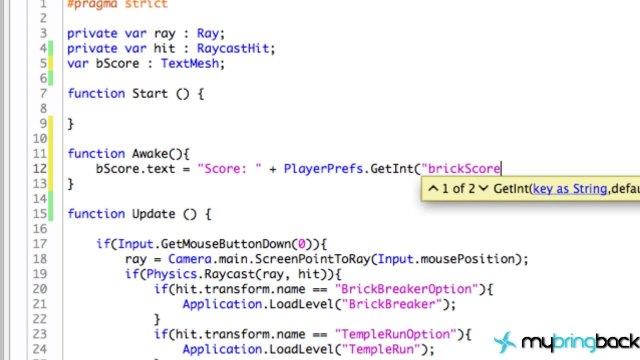Viewport: 640px width, 360px height.
Task: Click '"TempleRunOption"' string on line 23
Action: [x=396, y=334]
